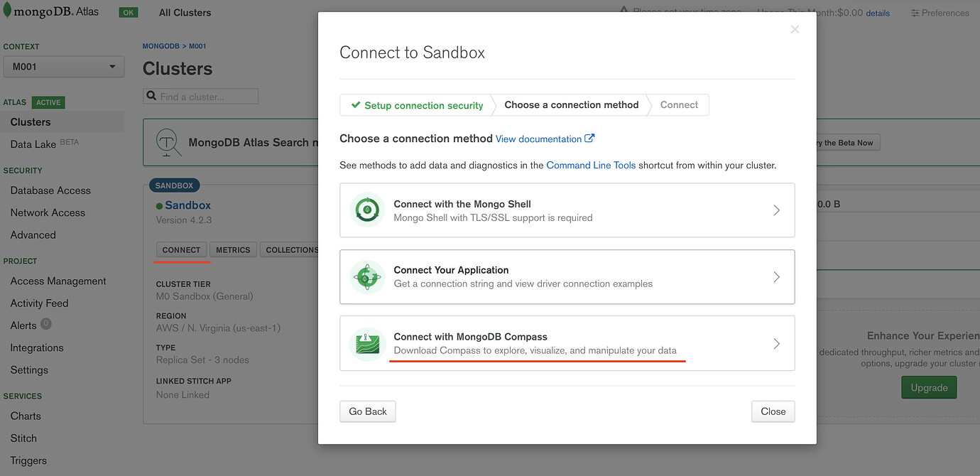Click the MongoDB Compass icon

367,343
